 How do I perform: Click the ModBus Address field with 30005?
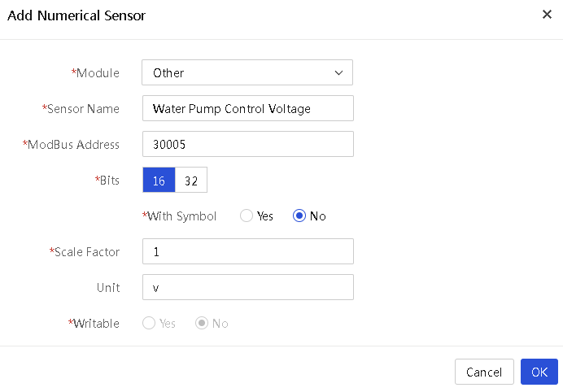click(x=248, y=144)
